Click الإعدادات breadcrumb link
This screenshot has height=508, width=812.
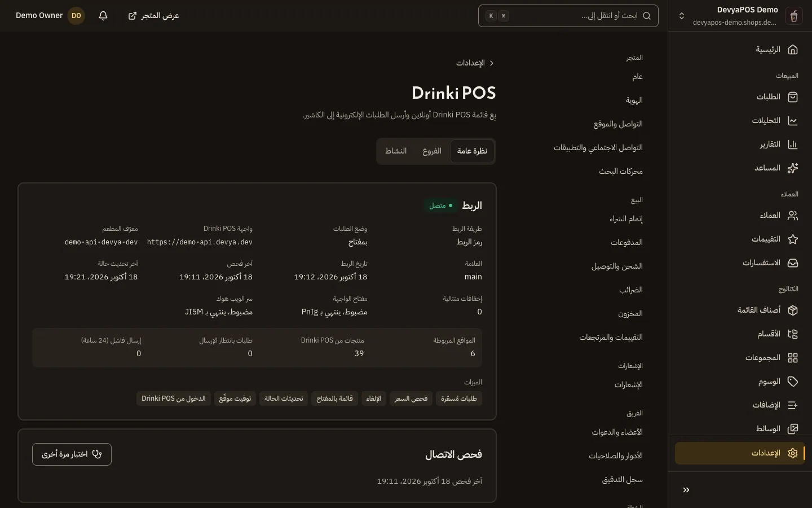tap(470, 63)
